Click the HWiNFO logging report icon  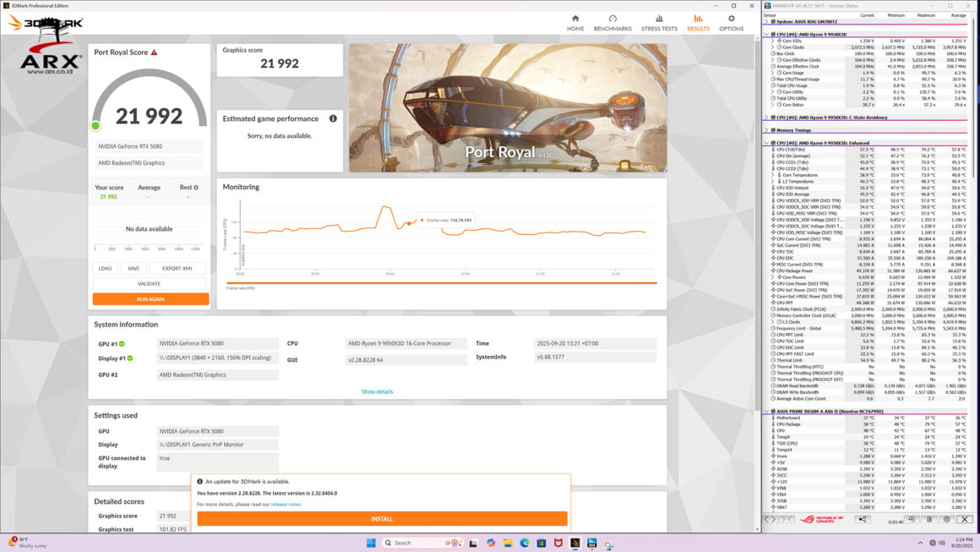929,520
